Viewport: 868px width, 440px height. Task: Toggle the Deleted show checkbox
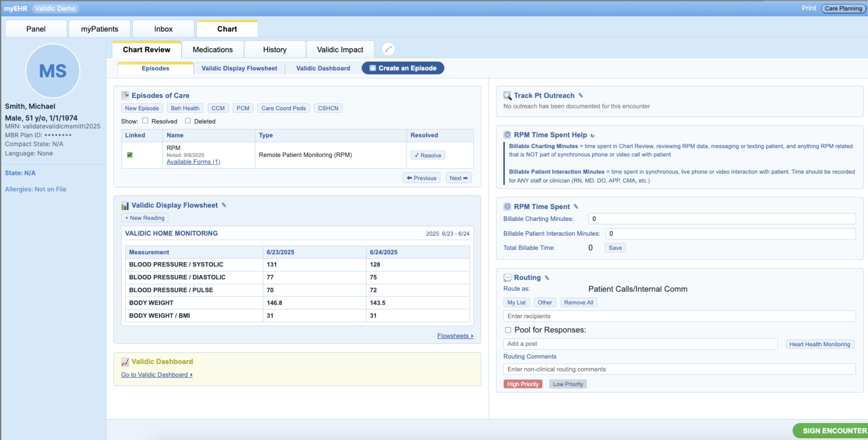[x=188, y=121]
